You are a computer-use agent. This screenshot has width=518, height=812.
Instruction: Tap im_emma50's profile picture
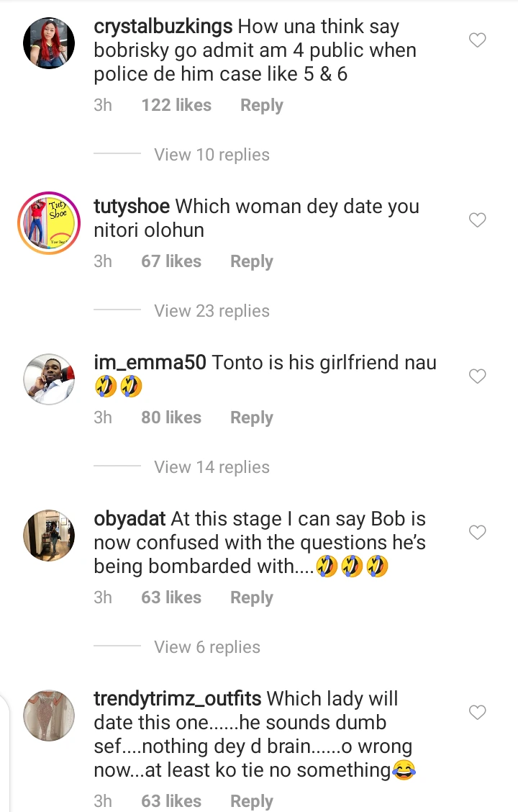point(49,379)
